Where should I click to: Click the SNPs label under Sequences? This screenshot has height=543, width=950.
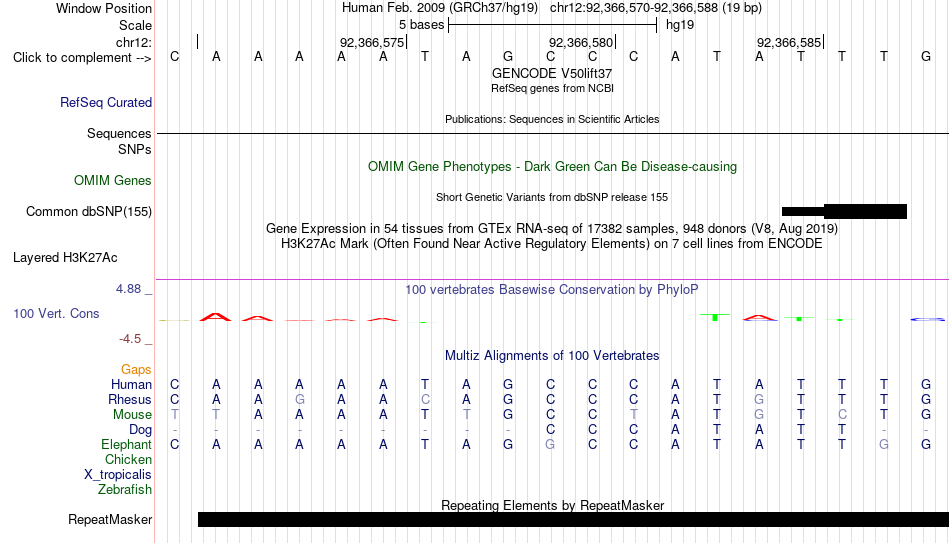tap(135, 150)
